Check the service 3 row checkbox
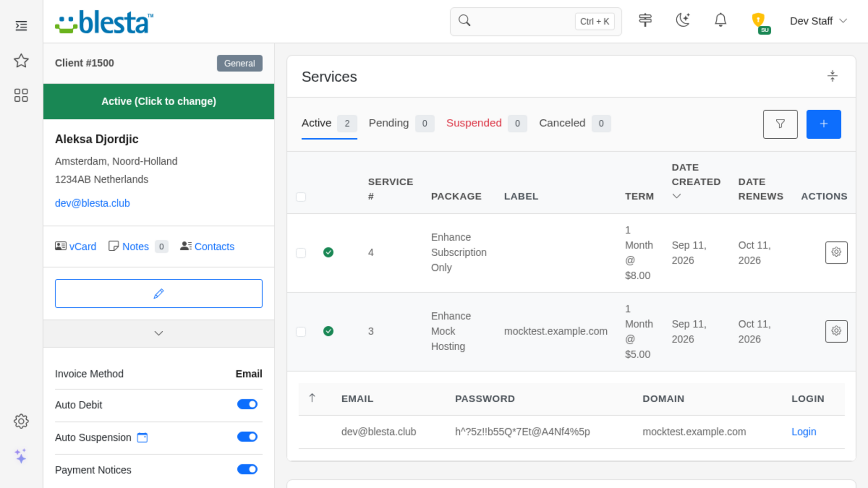This screenshot has height=488, width=868. [x=301, y=332]
